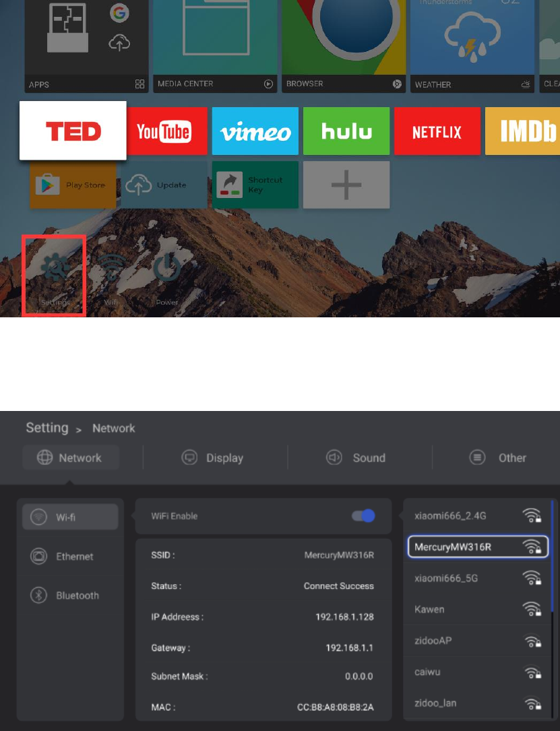Click the IP address value 192.168.1.128
Viewport: 560px width, 731px height.
click(x=344, y=616)
